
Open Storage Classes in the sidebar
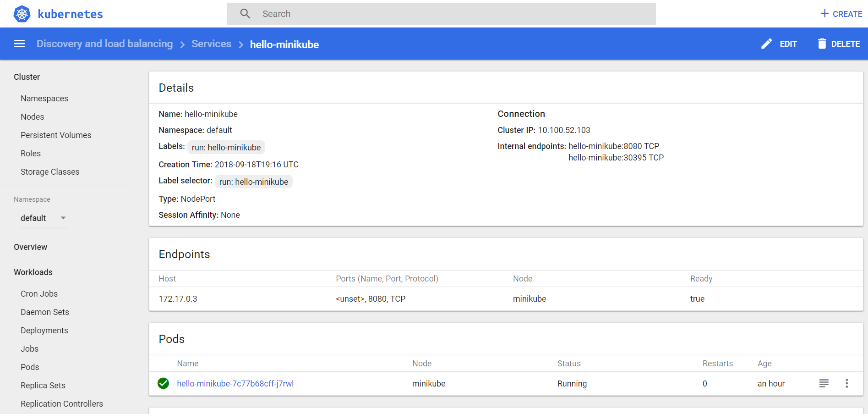[50, 172]
